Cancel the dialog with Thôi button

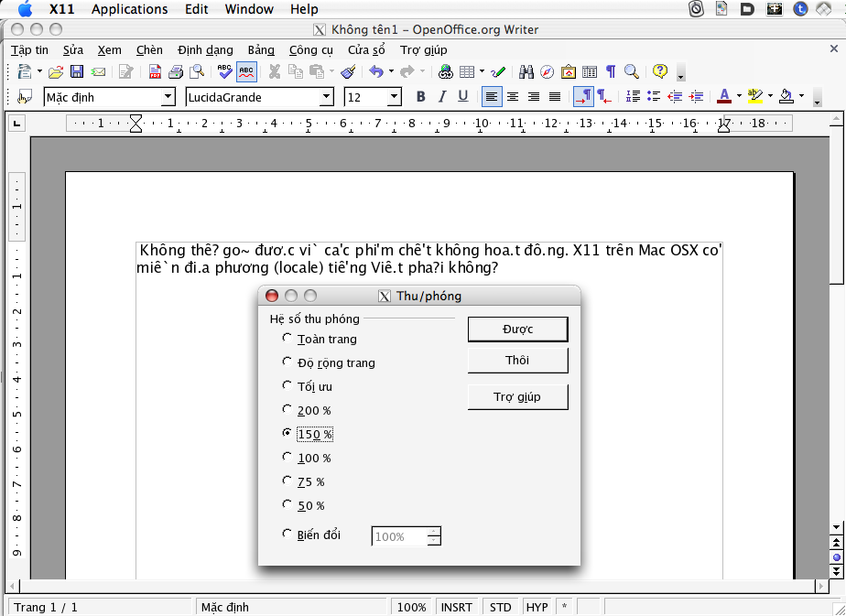coord(517,361)
